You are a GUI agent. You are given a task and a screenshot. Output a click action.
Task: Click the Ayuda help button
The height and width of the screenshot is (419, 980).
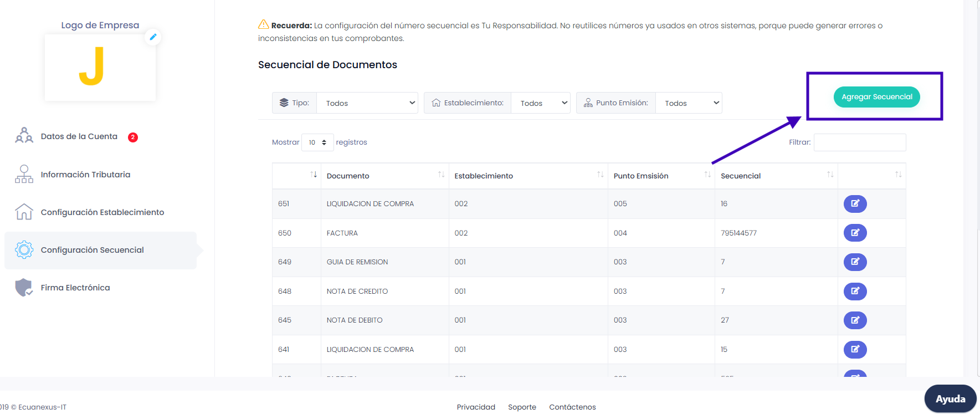click(x=950, y=399)
